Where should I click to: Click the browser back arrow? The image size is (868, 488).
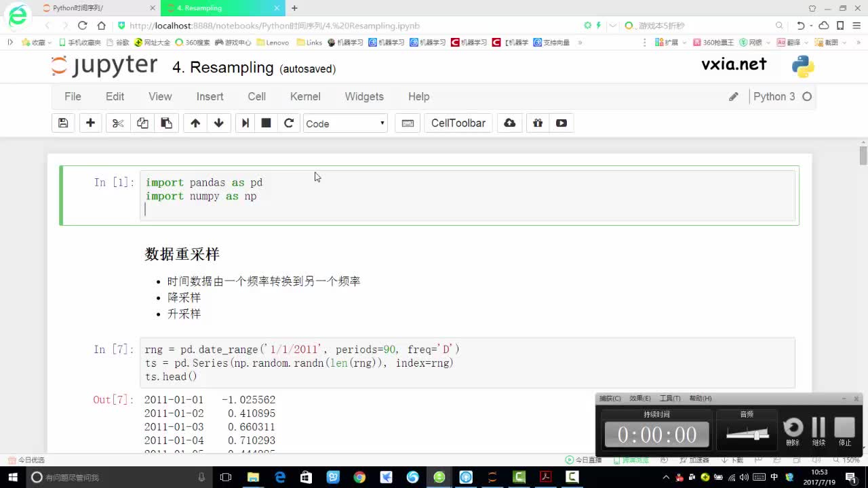[47, 25]
